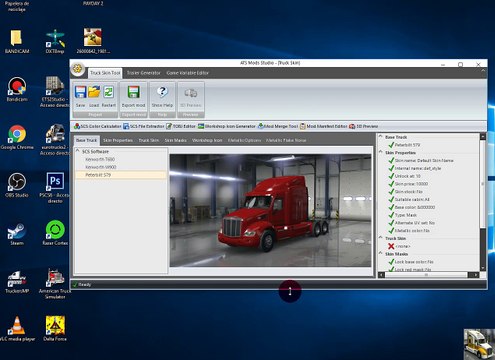Image resolution: width=495 pixels, height=360 pixels.
Task: Click 'Lock base color: No' entry
Action: (x=414, y=262)
